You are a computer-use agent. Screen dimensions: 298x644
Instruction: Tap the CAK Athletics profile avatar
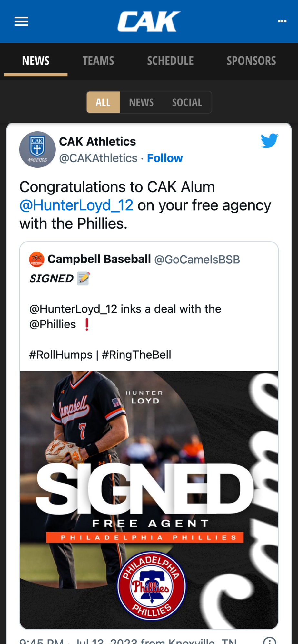tap(37, 149)
